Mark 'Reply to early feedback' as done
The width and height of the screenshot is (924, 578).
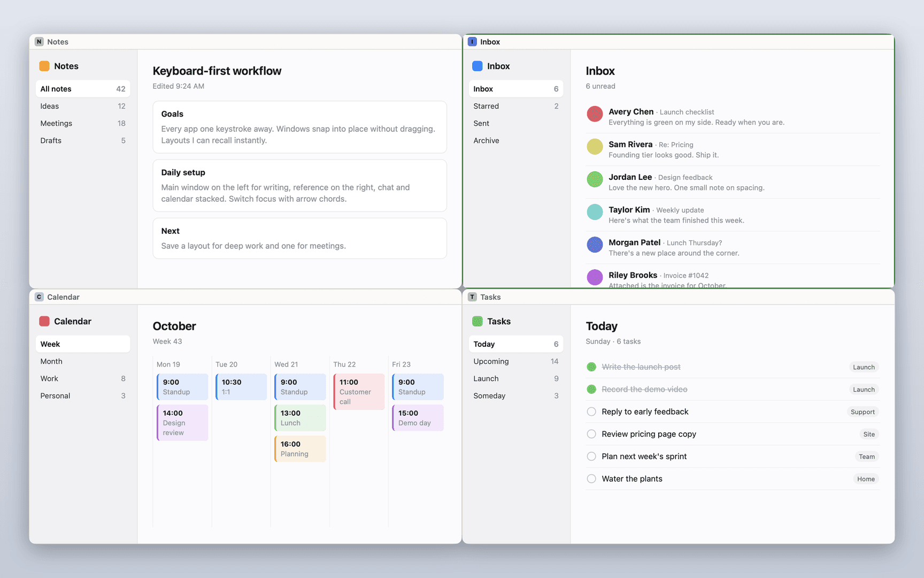(591, 412)
